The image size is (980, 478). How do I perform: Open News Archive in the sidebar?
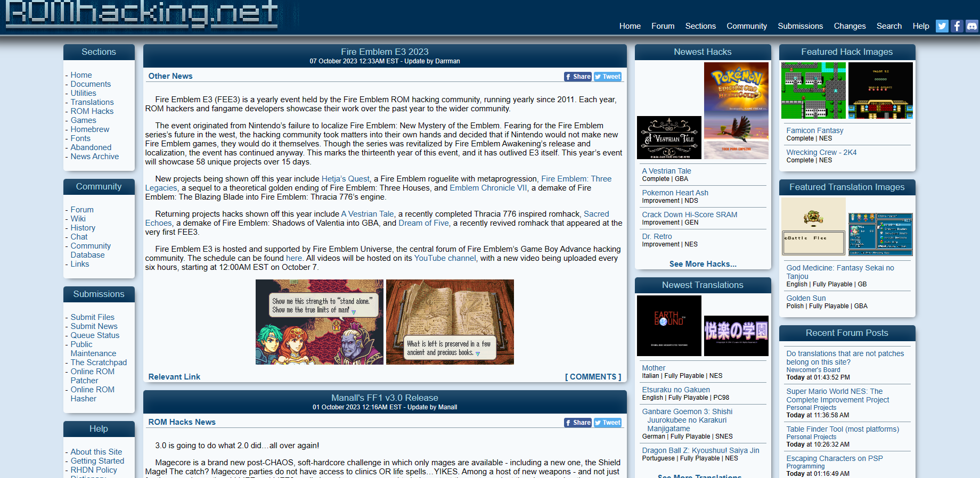click(x=95, y=156)
